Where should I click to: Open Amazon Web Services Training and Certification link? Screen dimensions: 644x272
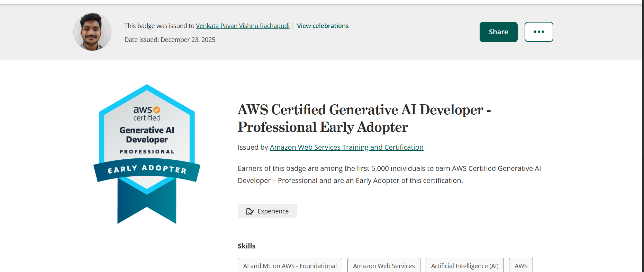[x=346, y=147]
